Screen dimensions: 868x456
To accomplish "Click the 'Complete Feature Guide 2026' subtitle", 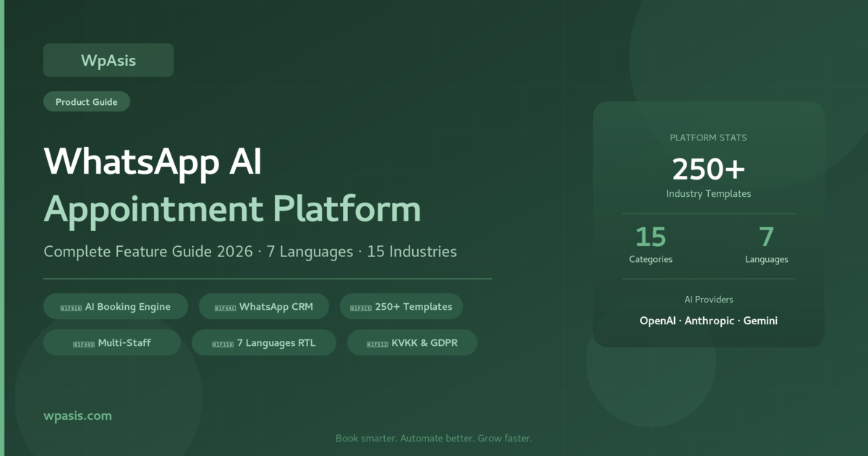I will [x=150, y=252].
